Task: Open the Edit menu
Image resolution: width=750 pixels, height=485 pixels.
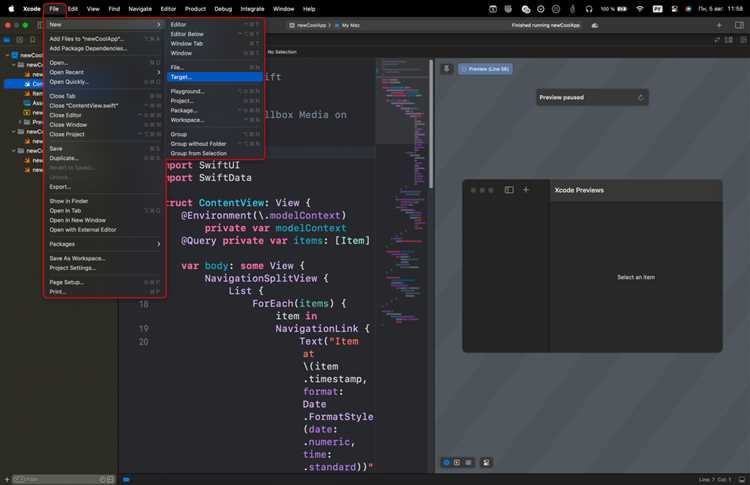Action: point(73,9)
